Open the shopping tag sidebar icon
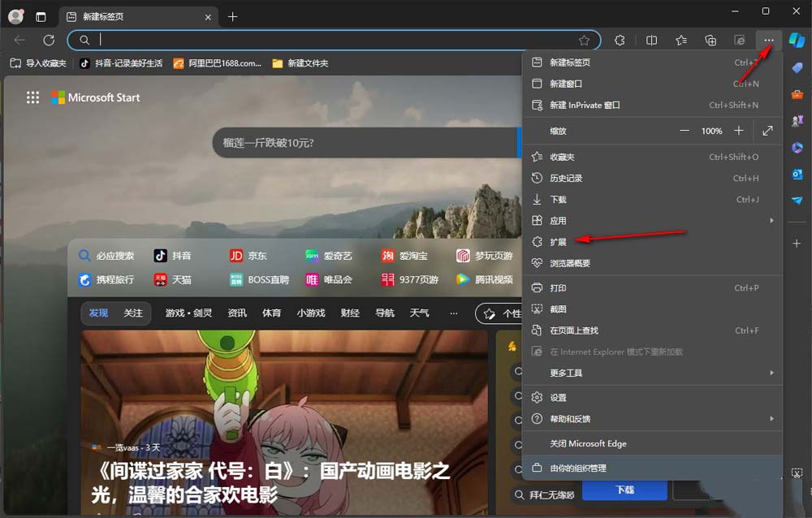This screenshot has width=812, height=518. pyautogui.click(x=797, y=67)
